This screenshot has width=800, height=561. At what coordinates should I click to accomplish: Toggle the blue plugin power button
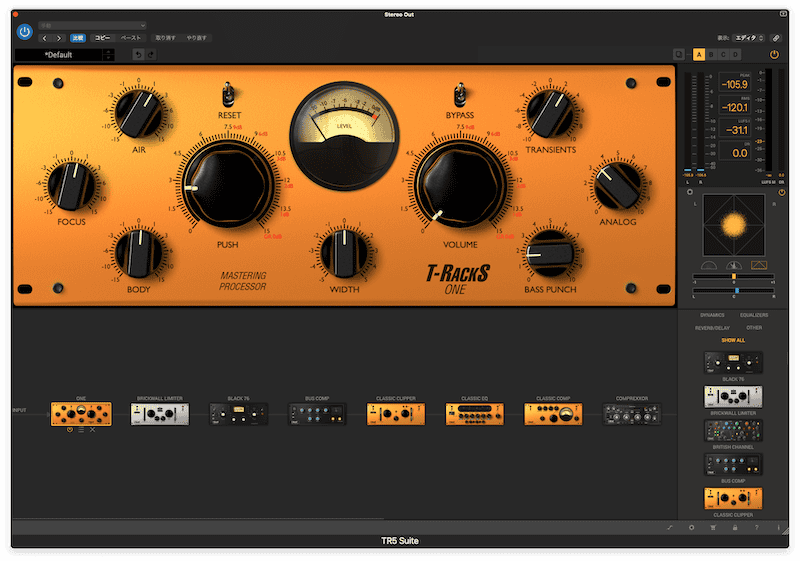click(x=24, y=32)
